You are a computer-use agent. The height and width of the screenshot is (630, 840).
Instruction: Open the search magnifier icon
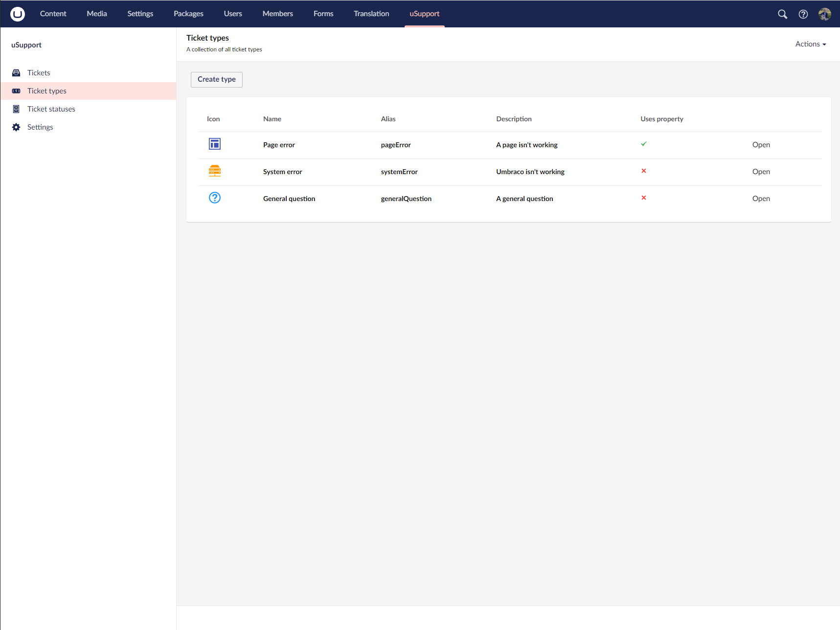coord(782,14)
